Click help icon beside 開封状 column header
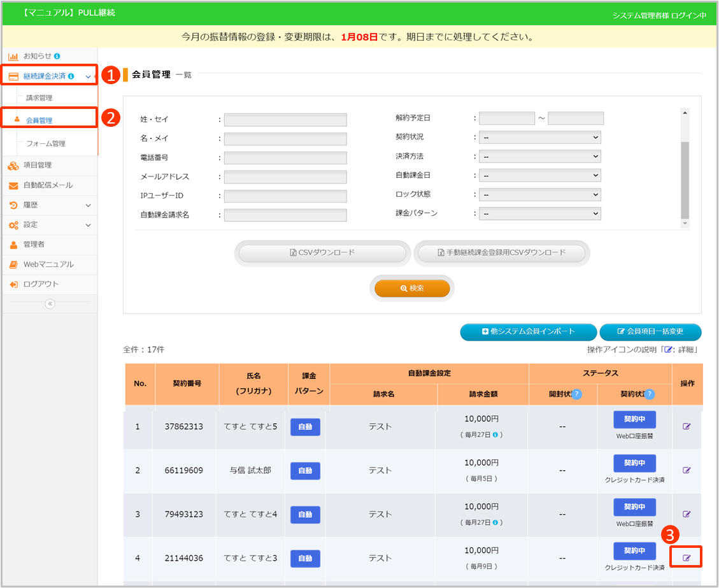719x588 pixels. 576,394
